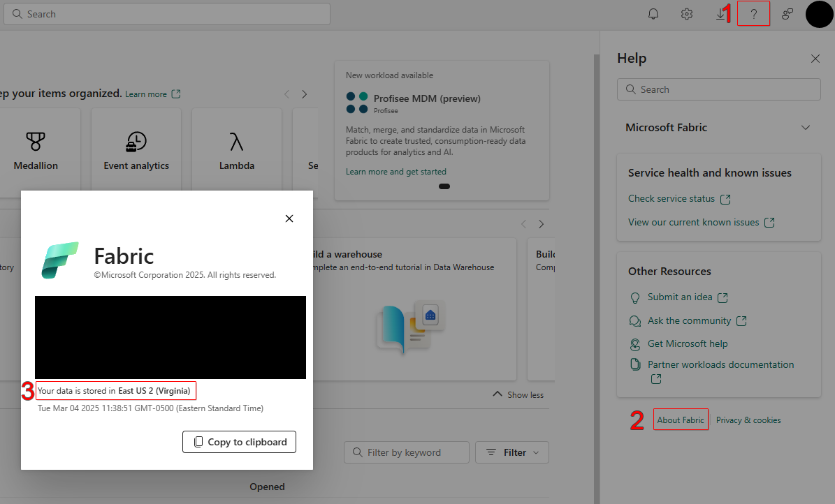Click the Help pane search field

point(718,89)
